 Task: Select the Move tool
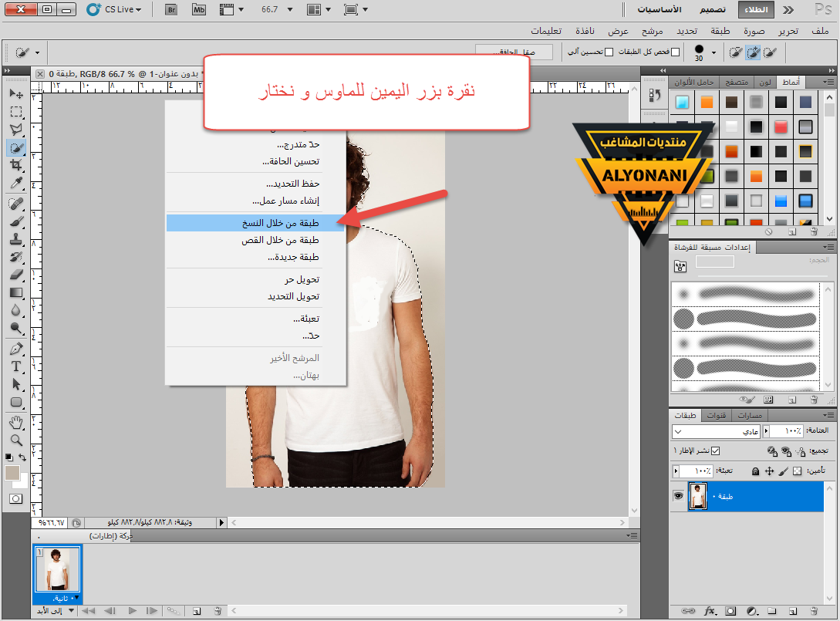pos(16,93)
